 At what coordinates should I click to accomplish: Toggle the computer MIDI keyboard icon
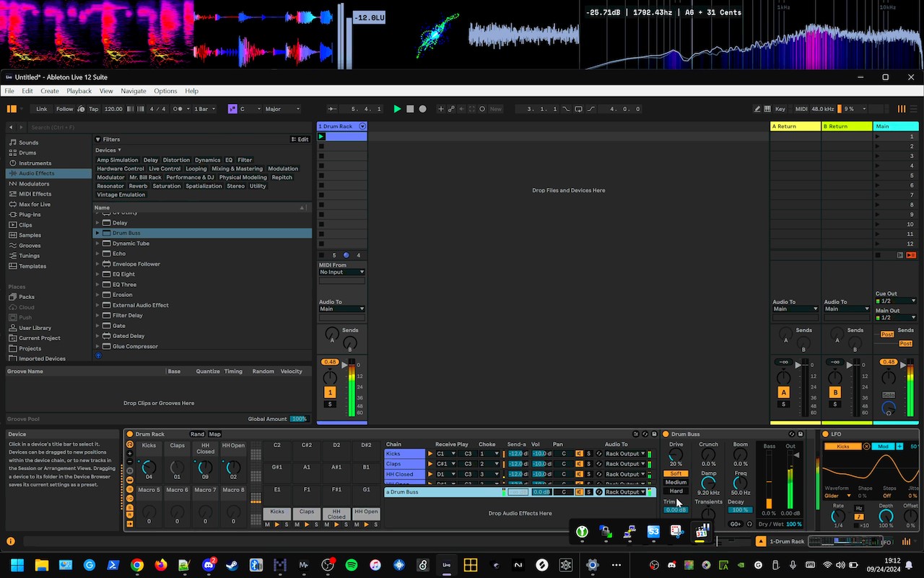(x=769, y=109)
